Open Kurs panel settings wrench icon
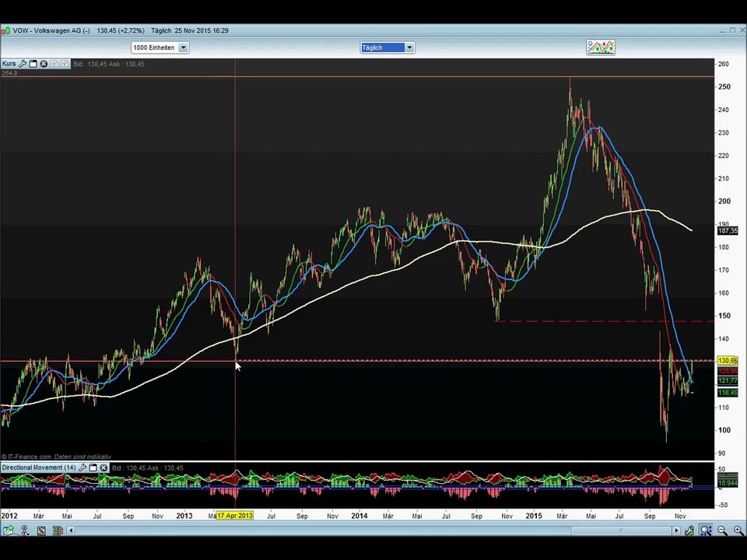Screen dimensions: 747x560 tap(23, 64)
